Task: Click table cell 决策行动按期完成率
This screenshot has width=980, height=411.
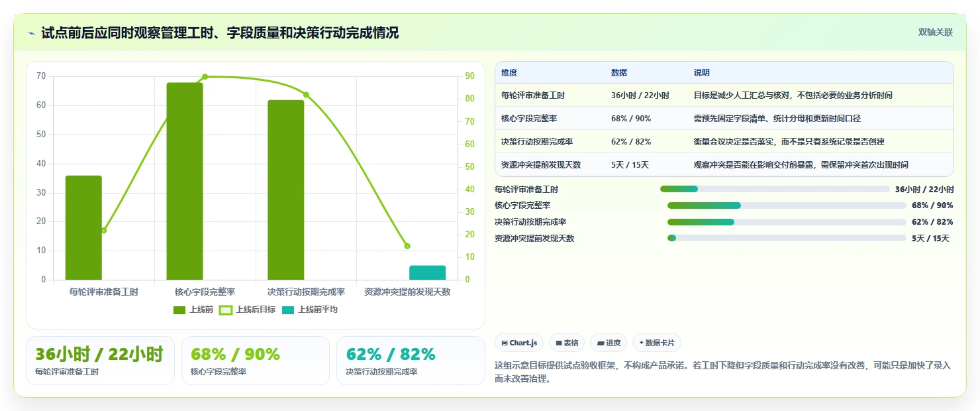Action: pos(537,142)
